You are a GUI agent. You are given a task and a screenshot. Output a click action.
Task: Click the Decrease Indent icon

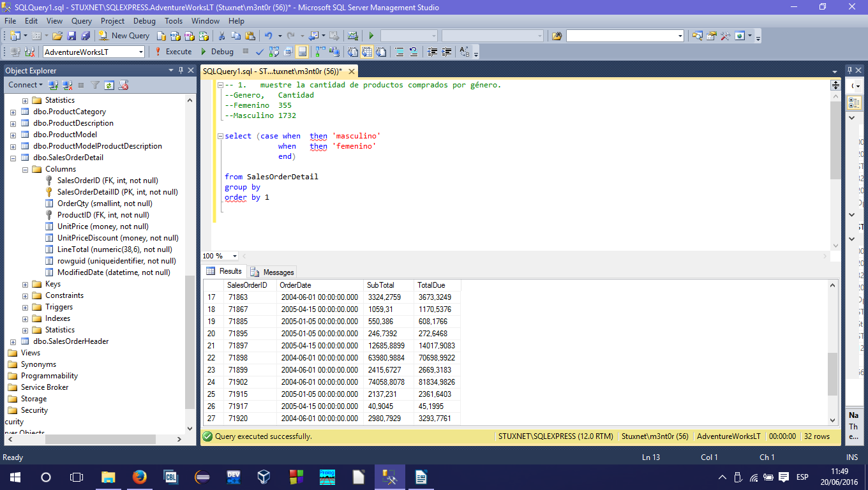433,52
